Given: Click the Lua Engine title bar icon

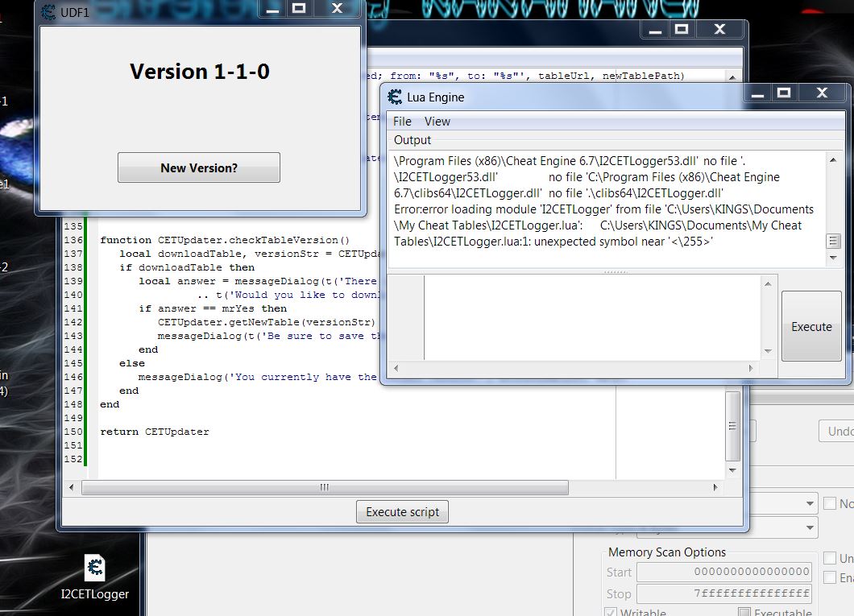Looking at the screenshot, I should [x=395, y=97].
